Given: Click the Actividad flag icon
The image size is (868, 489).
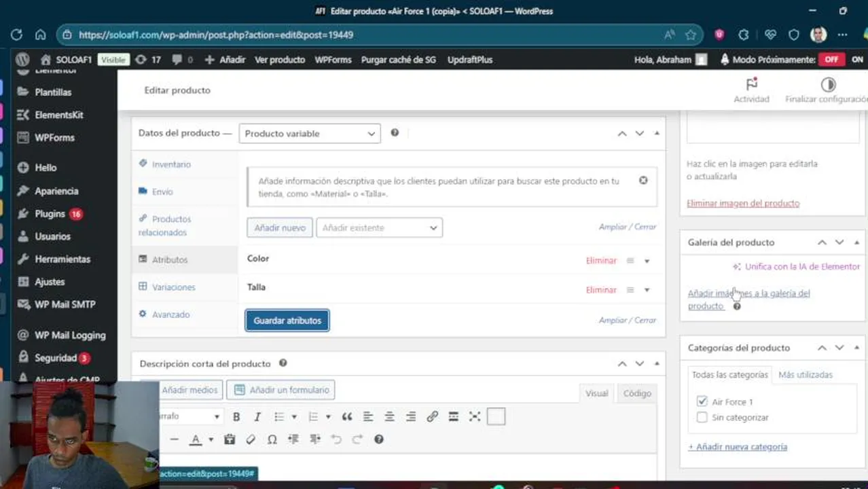Looking at the screenshot, I should (751, 85).
